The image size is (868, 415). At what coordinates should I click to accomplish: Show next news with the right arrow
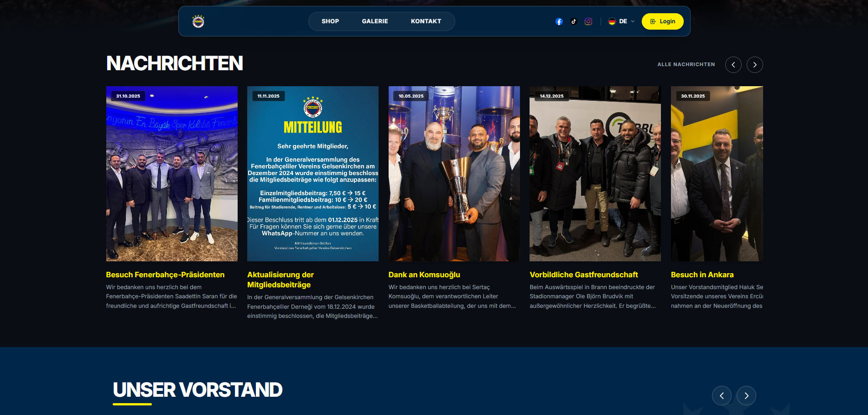pos(755,65)
